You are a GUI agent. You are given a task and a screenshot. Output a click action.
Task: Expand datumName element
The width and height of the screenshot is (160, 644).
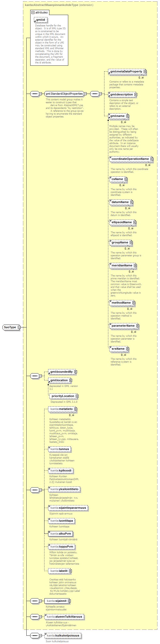coord(132,202)
